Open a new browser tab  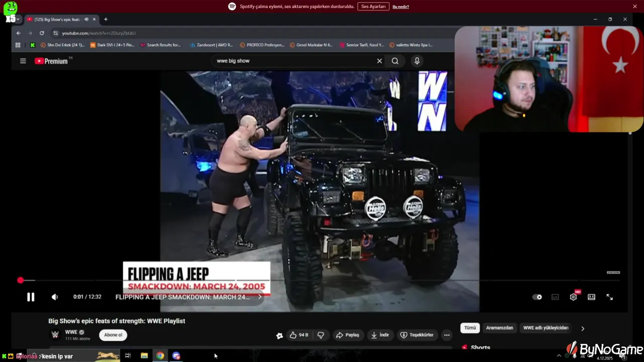(106, 20)
